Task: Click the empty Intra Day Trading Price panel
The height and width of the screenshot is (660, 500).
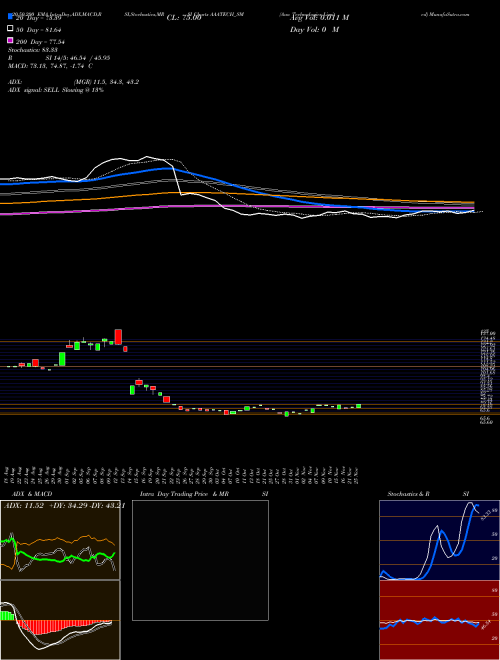Action: [200, 560]
